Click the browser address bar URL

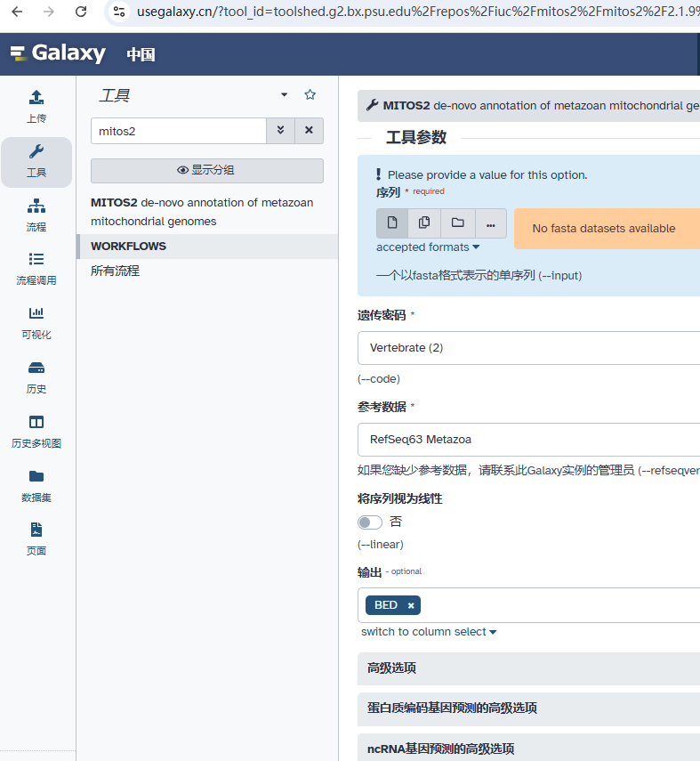click(417, 12)
